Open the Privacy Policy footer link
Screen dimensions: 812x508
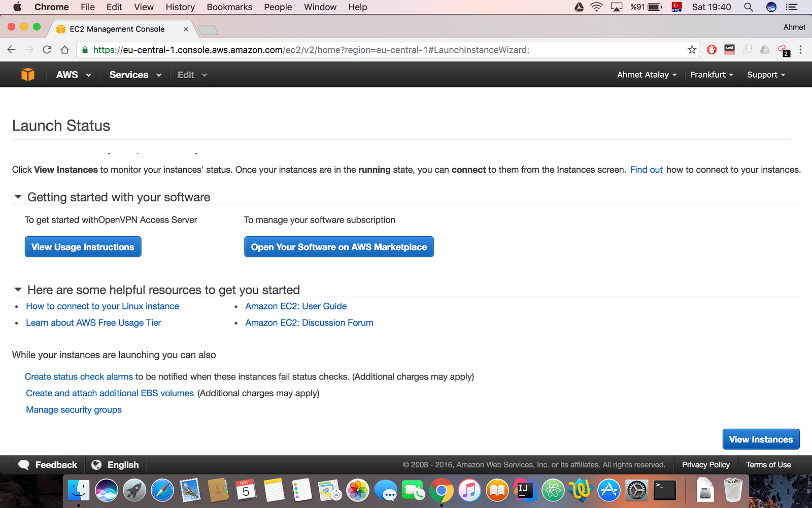705,465
